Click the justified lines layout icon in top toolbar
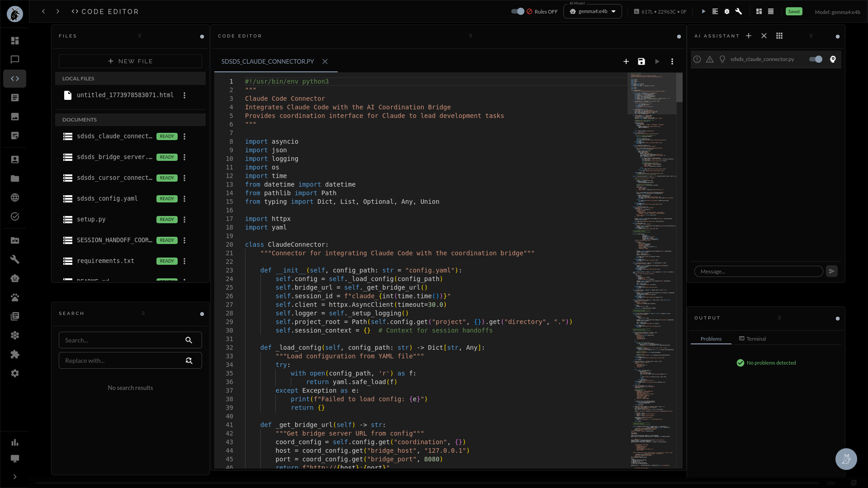The image size is (868, 488). 771,11
